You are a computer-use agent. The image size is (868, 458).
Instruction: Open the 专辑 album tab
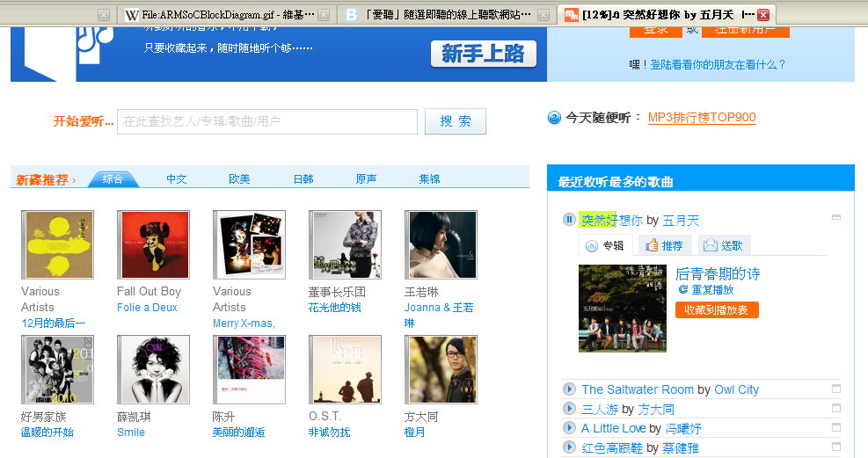605,245
